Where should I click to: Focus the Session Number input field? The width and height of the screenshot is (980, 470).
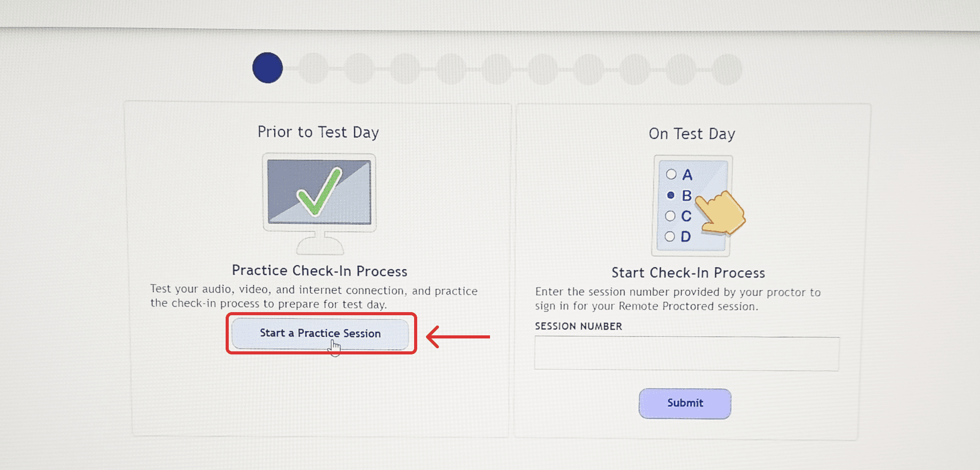coord(687,353)
